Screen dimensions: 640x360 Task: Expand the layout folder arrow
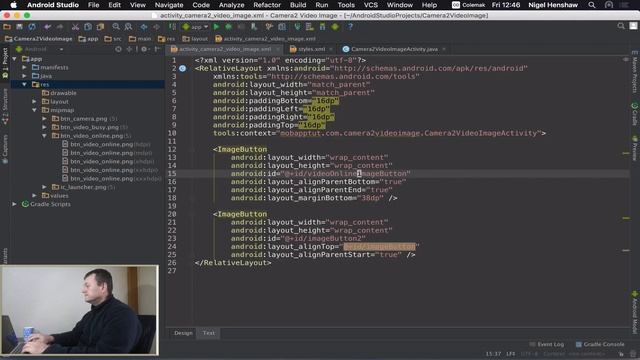pos(35,102)
